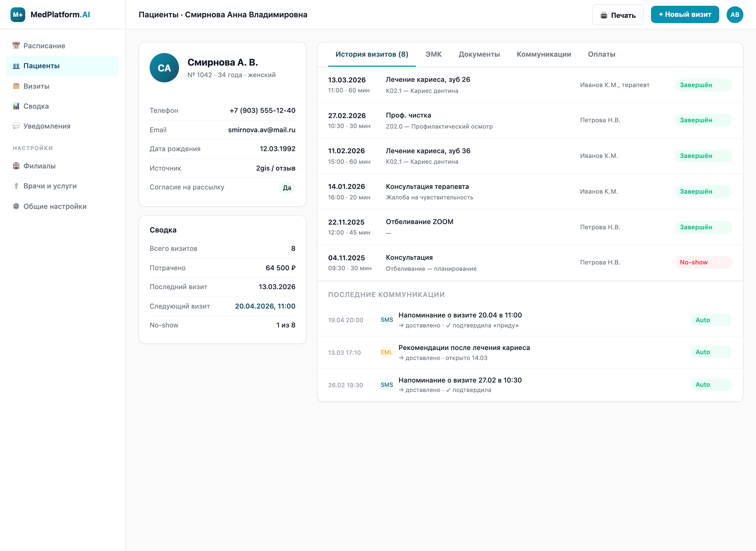Image resolution: width=756 pixels, height=551 pixels.
Task: Click the Да consent badge
Action: click(287, 187)
